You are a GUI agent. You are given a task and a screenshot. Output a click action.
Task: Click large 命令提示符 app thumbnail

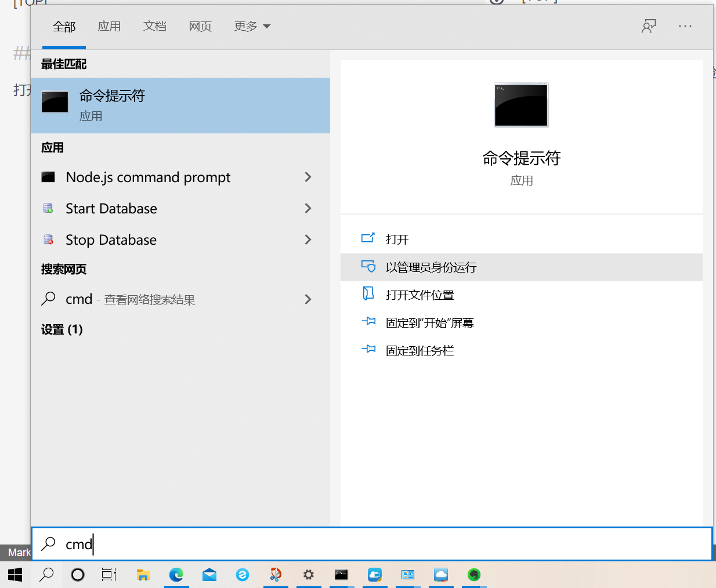[521, 105]
